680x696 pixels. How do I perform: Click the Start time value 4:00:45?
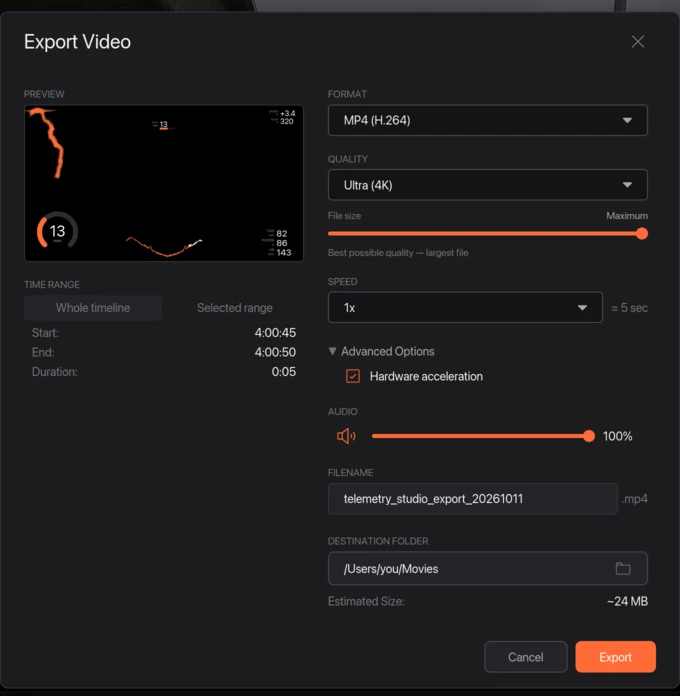275,332
